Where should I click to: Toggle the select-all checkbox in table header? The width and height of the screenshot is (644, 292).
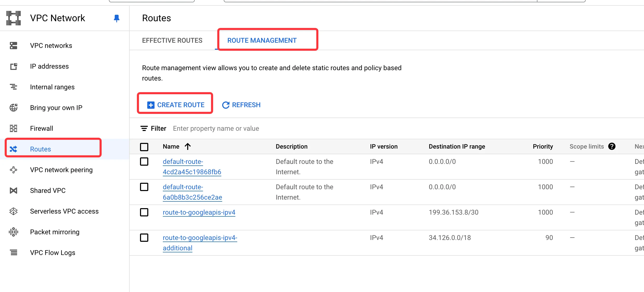[x=144, y=147]
